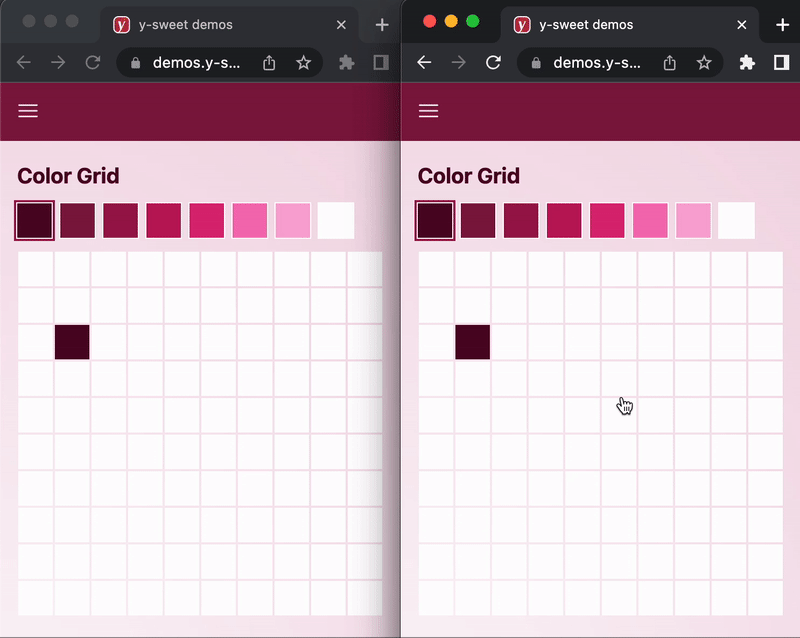Toggle the bookmark star in the left window
This screenshot has height=638, width=800.
tap(304, 62)
